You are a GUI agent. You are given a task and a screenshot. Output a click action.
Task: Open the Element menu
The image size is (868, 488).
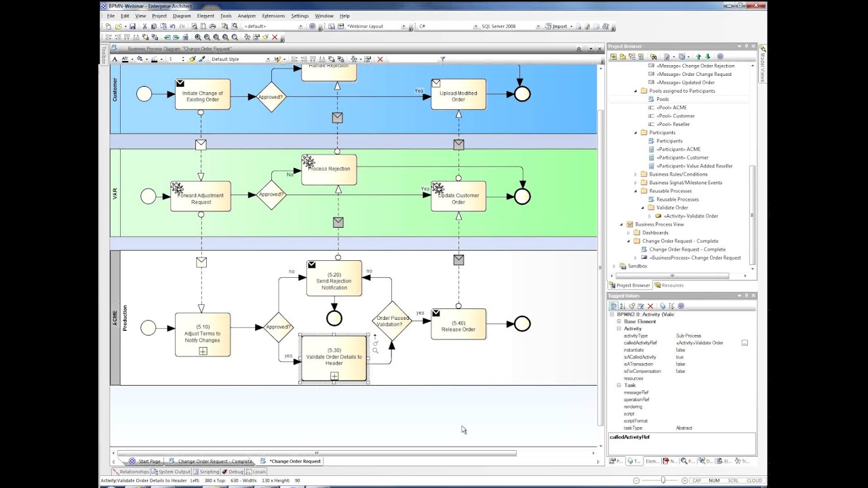pos(205,16)
